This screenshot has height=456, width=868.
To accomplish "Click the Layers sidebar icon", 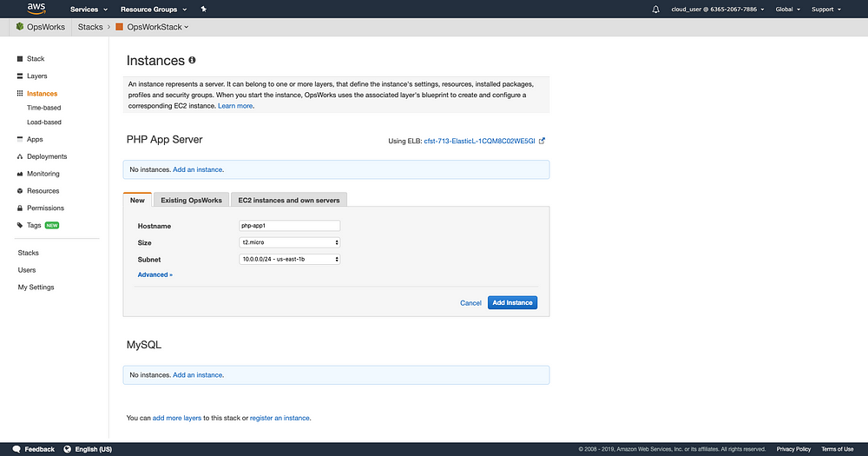I will click(20, 76).
